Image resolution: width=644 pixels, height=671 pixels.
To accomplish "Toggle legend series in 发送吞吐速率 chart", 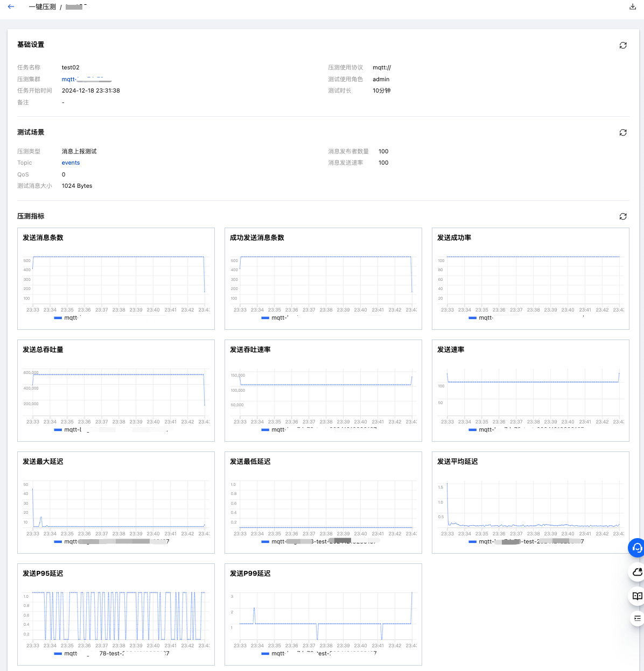I will click(x=319, y=430).
